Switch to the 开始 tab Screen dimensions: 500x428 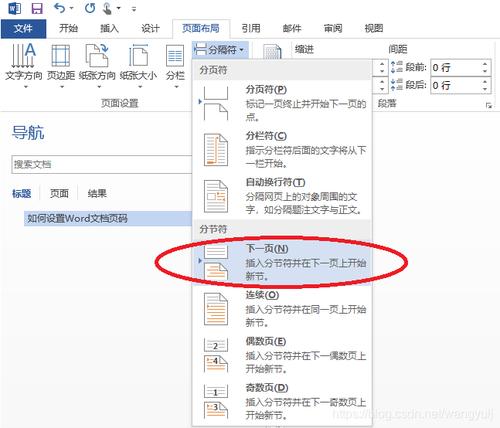(x=68, y=29)
